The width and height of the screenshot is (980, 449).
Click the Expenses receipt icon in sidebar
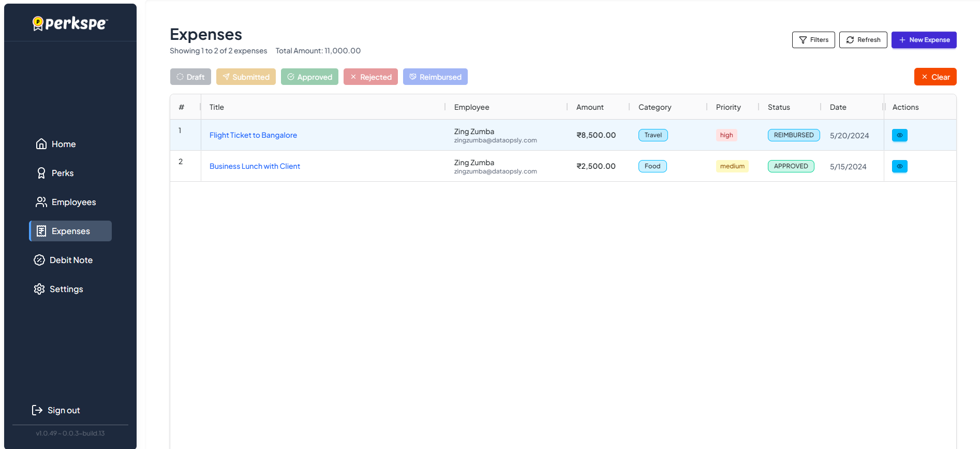tap(41, 231)
